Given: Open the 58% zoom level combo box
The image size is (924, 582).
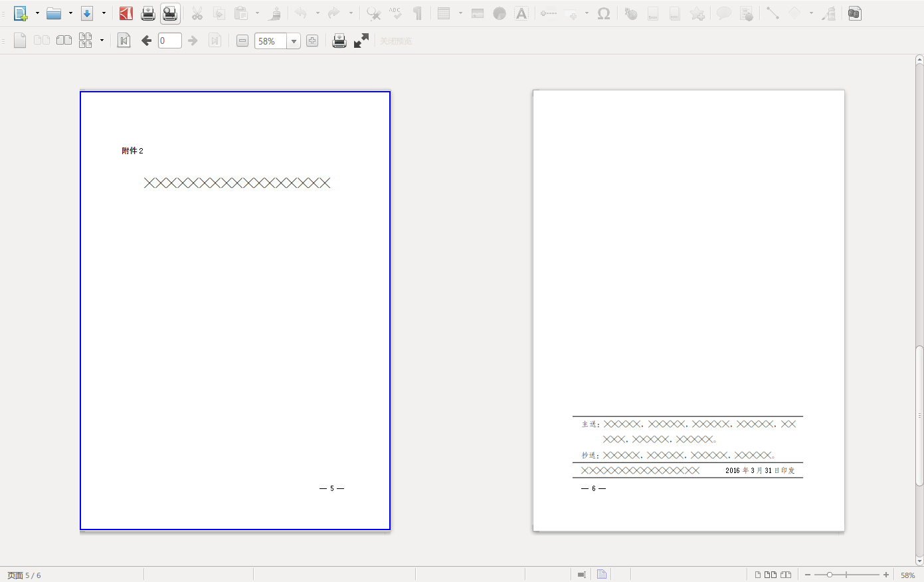Looking at the screenshot, I should 278,41.
